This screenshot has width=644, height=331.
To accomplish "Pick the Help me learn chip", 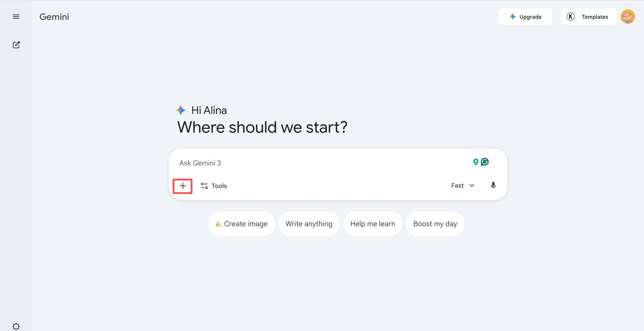I will (373, 224).
